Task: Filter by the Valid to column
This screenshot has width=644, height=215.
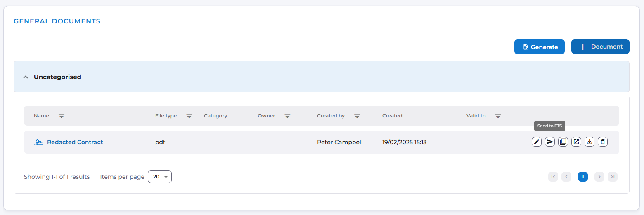Action: 498,116
